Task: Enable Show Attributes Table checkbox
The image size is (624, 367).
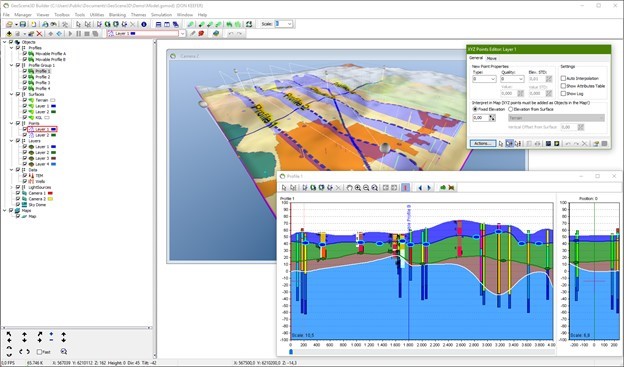Action: (x=563, y=86)
